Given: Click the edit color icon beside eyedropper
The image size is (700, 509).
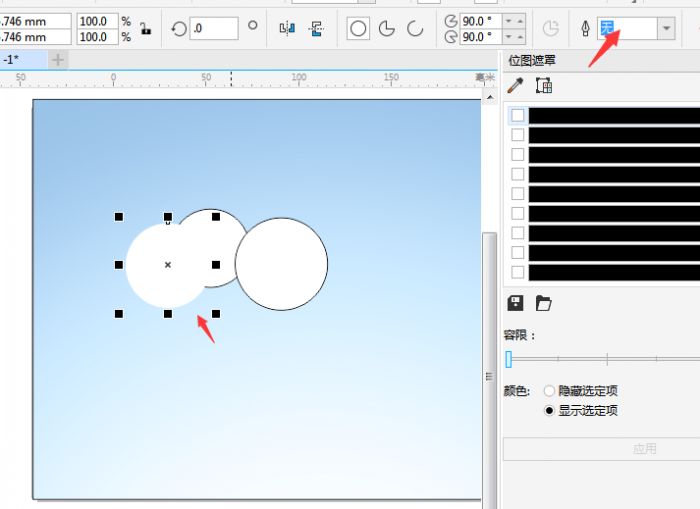Looking at the screenshot, I should click(544, 86).
